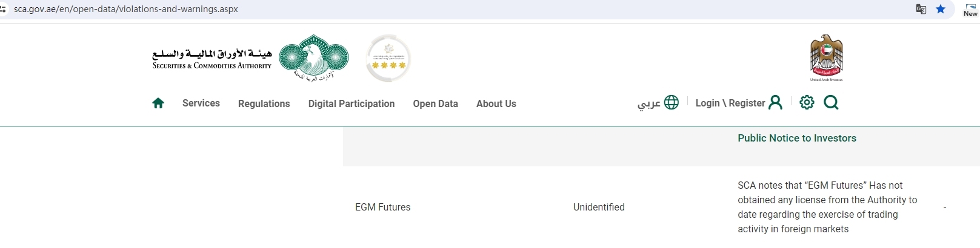Expand the Open Data menu
The image size is (980, 248).
[436, 104]
